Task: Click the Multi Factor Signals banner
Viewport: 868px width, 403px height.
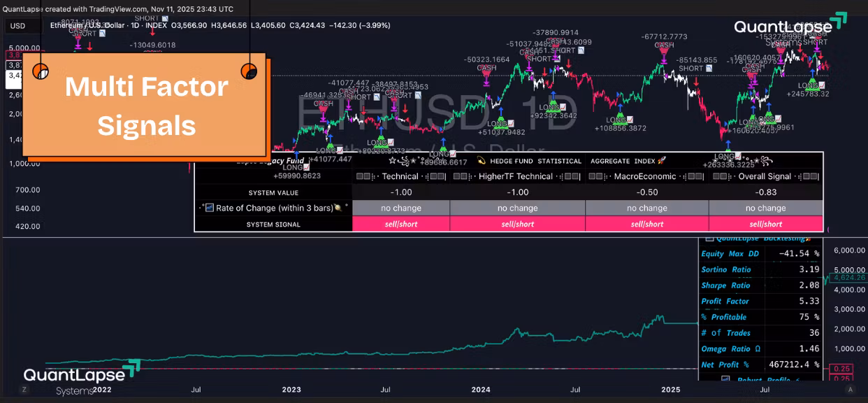Action: (146, 106)
